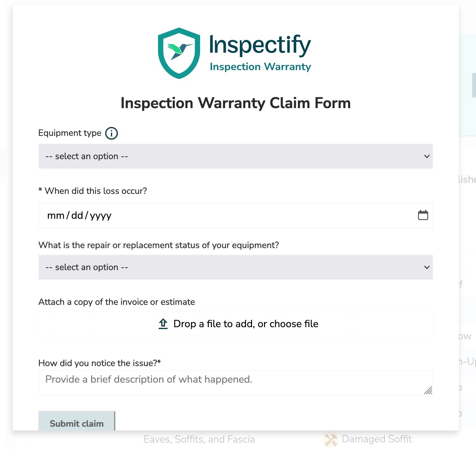Select the month segment of loss date
The width and height of the screenshot is (476, 449).
pos(56,216)
